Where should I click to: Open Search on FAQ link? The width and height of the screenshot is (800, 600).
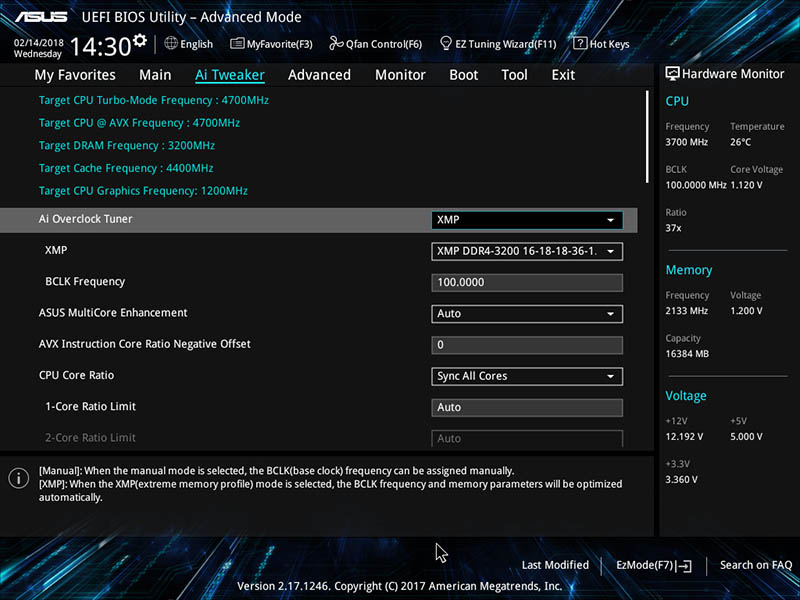click(756, 565)
